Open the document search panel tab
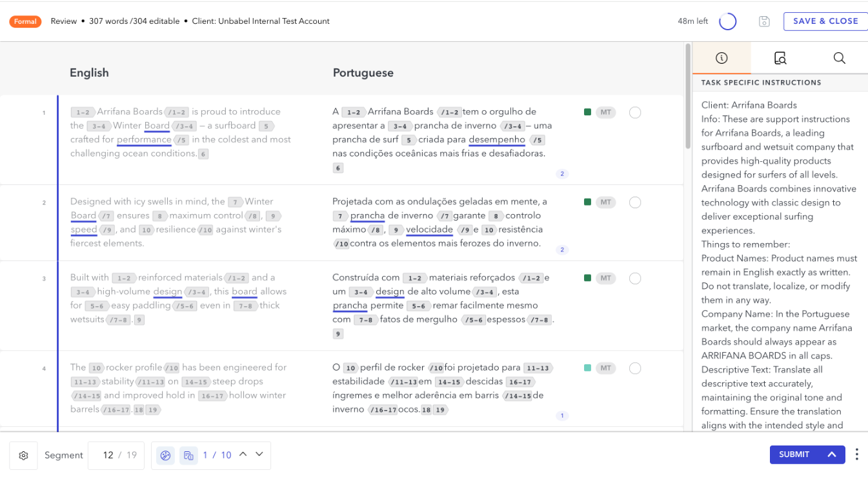Viewport: 868px width, 479px height. point(780,57)
